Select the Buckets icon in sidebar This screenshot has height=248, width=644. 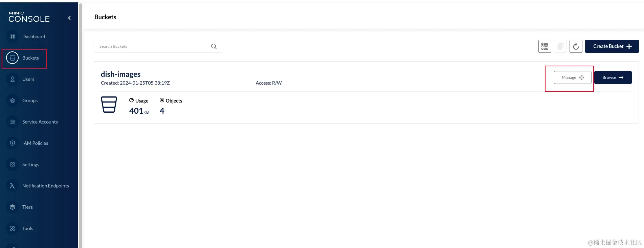click(13, 58)
